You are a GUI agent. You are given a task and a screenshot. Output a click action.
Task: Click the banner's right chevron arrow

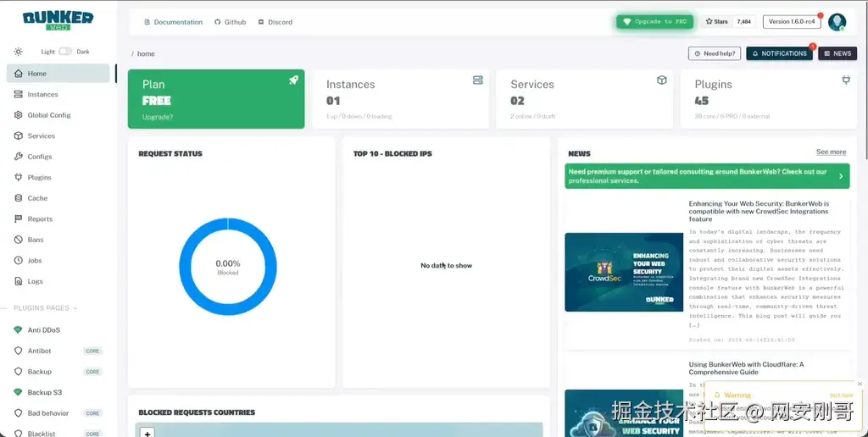coord(841,176)
